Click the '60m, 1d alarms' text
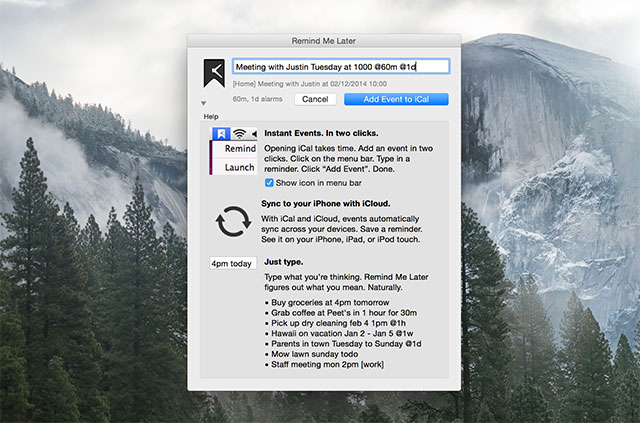Image resolution: width=640 pixels, height=423 pixels. (x=258, y=99)
